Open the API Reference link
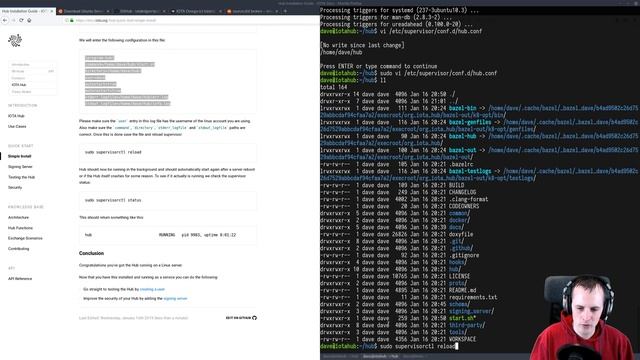640x360 pixels. 20,279
